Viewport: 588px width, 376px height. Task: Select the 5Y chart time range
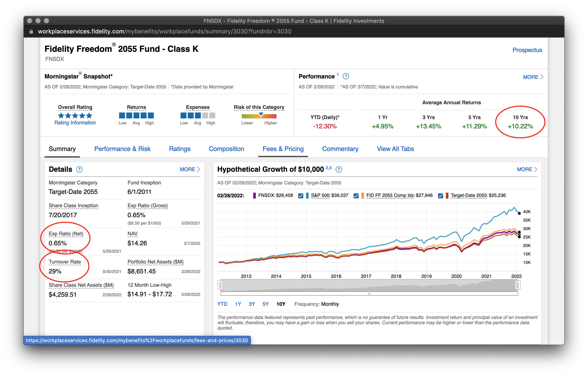coord(265,304)
